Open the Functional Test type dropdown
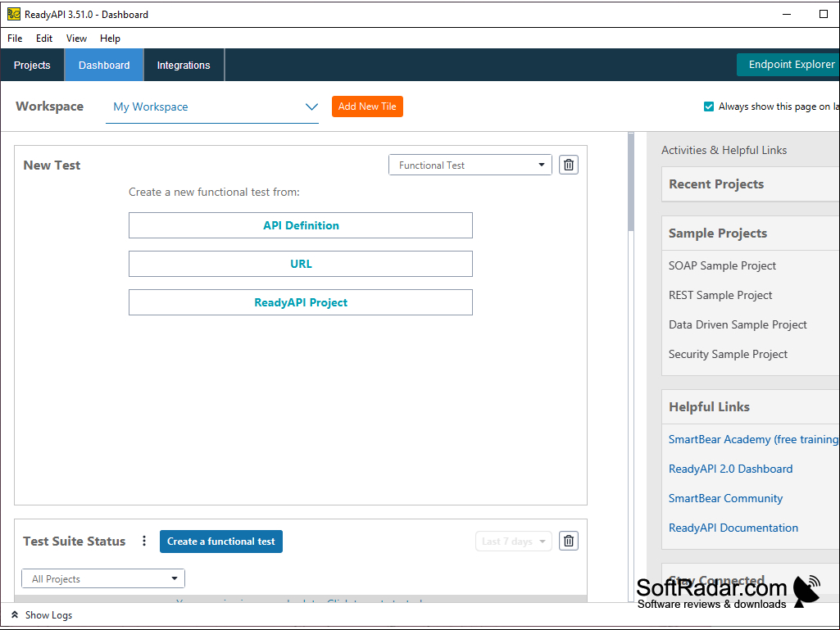Screen dimensions: 840x630 coord(470,165)
